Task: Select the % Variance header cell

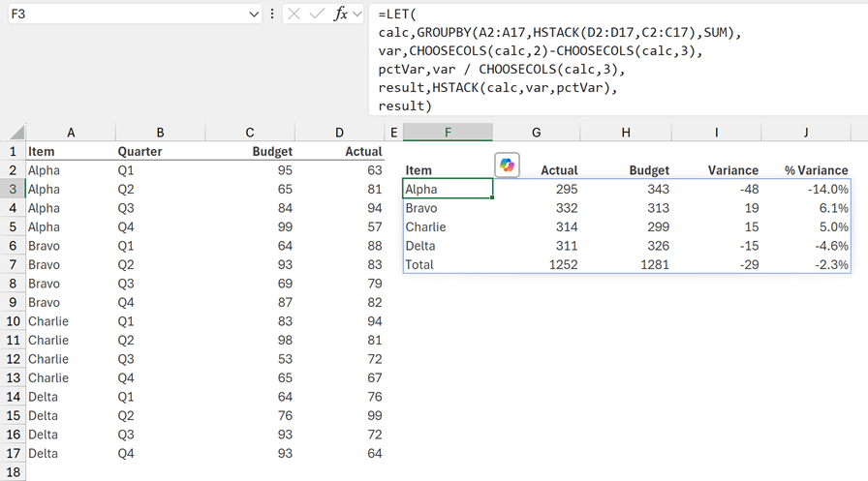Action: pyautogui.click(x=805, y=170)
